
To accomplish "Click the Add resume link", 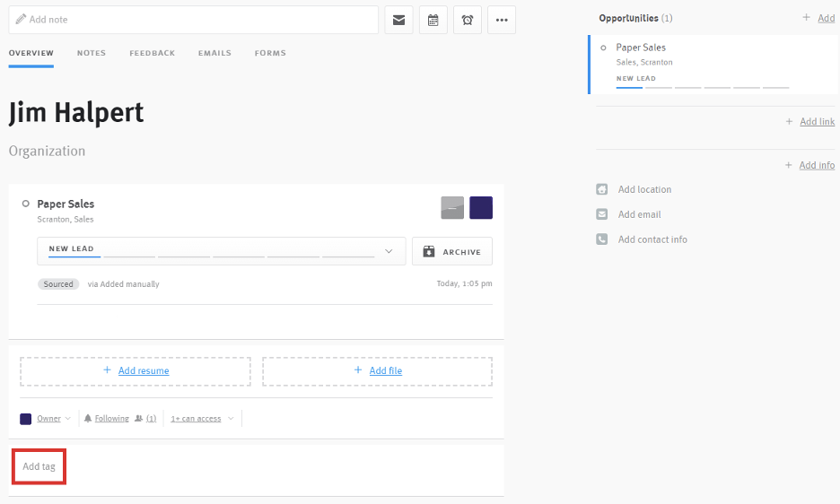I will [x=144, y=370].
